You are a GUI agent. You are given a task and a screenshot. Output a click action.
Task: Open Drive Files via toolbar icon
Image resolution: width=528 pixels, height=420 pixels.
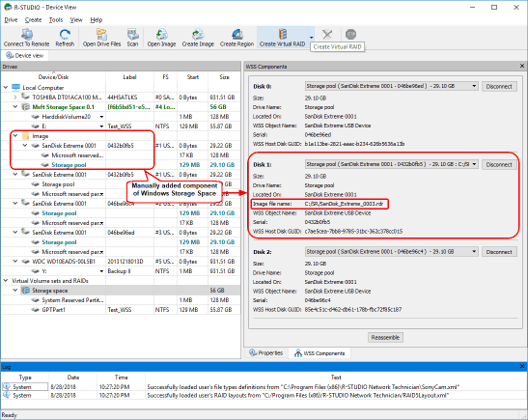coord(101,35)
